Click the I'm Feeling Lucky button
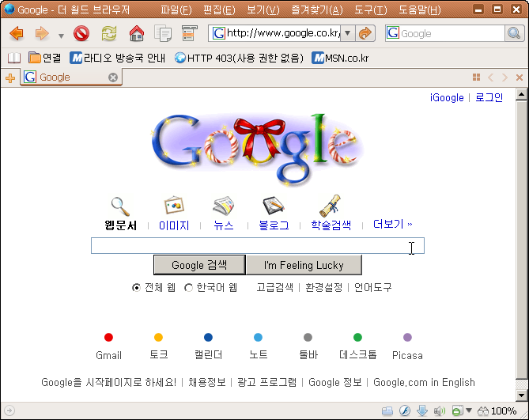 (304, 265)
